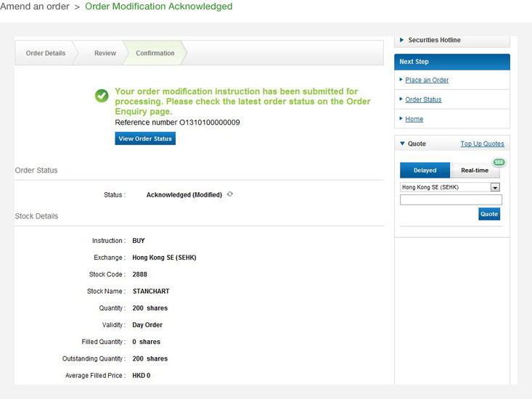Click the stock code quote input field
The image size is (532, 399).
pos(451,199)
